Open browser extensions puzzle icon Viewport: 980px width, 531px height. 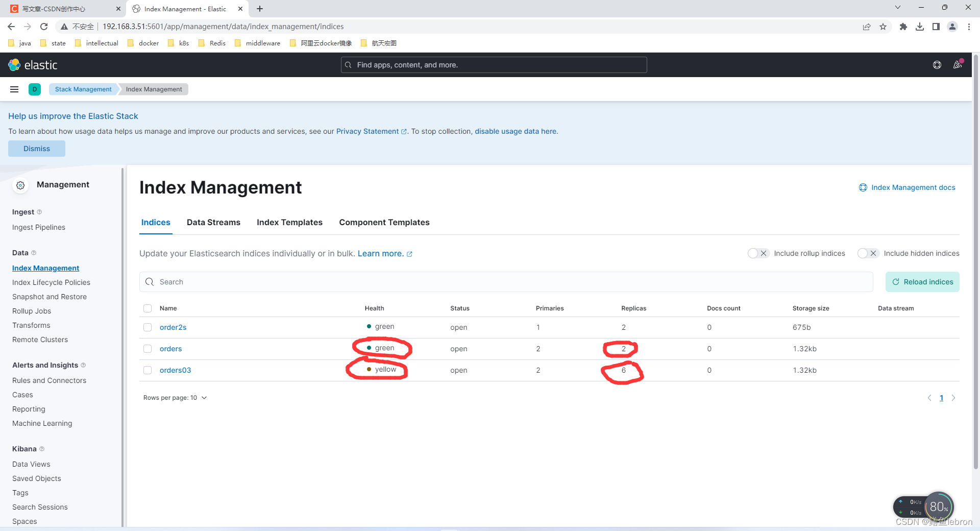[x=903, y=27]
